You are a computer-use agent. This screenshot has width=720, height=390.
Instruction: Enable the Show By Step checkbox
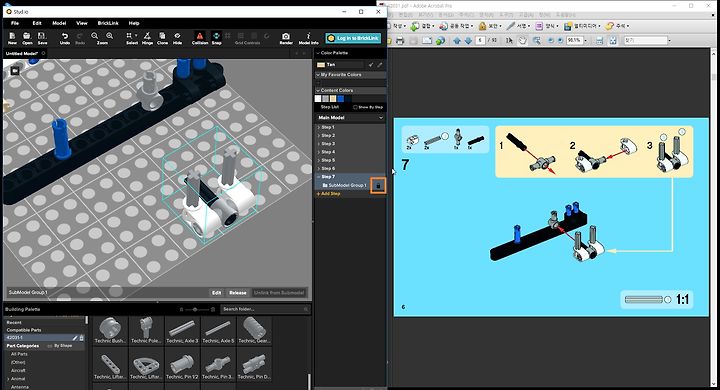coord(355,107)
